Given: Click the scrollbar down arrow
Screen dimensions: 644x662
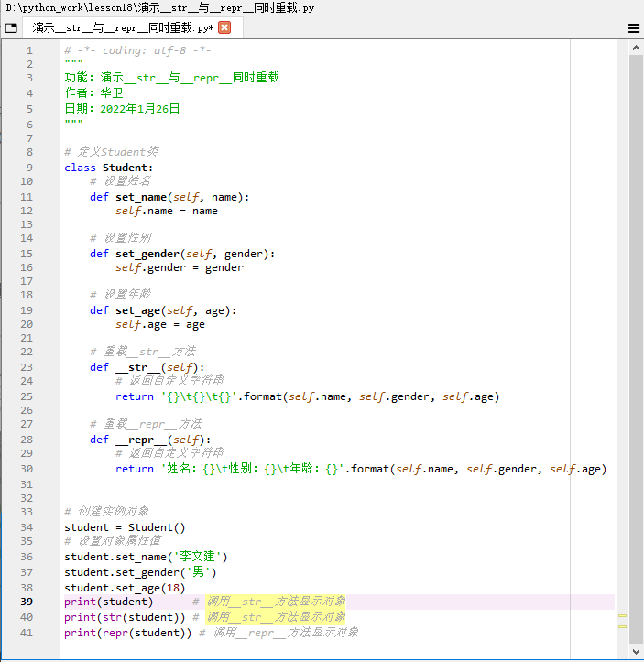Looking at the screenshot, I should point(636,651).
